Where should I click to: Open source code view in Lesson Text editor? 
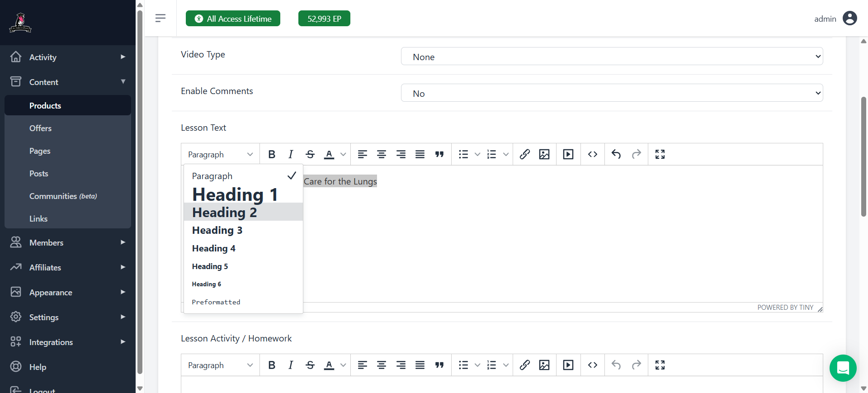(x=593, y=155)
